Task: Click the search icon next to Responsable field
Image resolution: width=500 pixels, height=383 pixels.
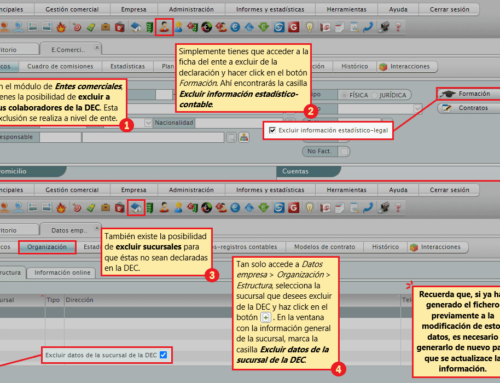Action: 231,137
